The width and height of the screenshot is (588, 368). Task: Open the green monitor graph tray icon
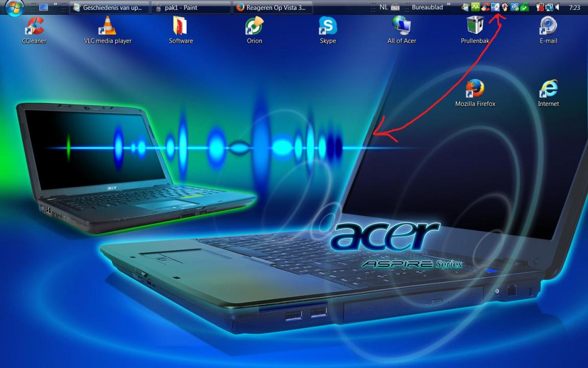click(475, 7)
